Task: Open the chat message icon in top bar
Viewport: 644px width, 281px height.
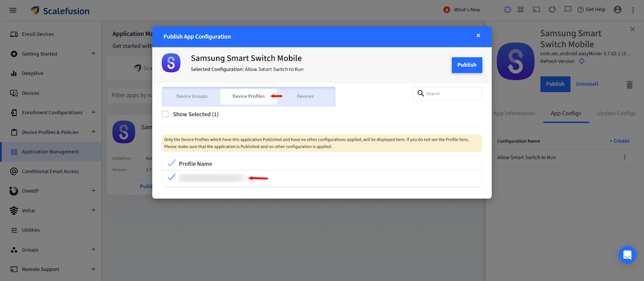Action: tap(568, 9)
